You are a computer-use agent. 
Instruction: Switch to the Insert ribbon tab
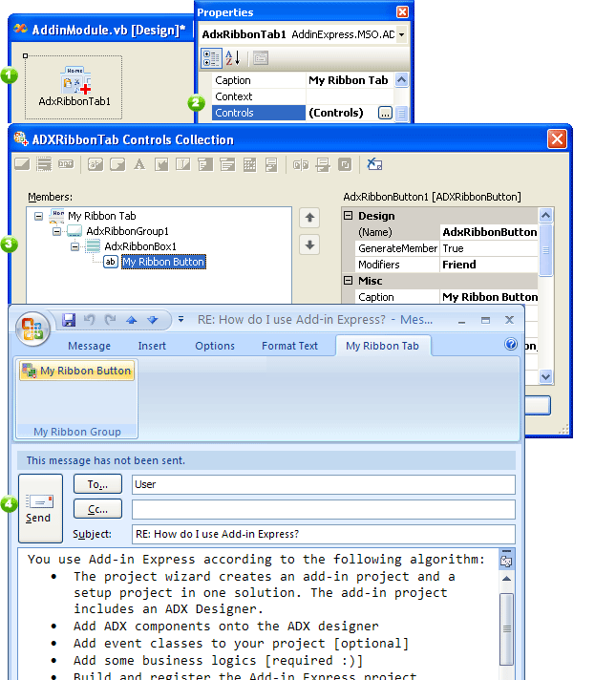click(152, 346)
